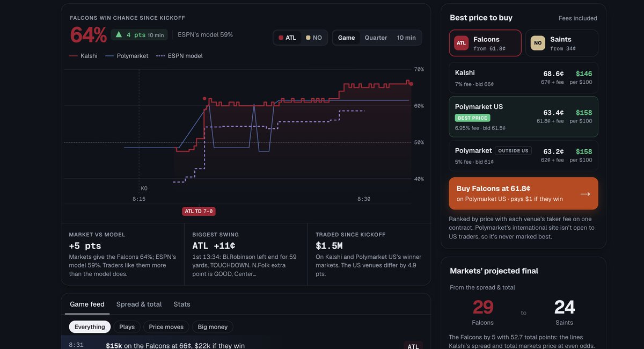Image resolution: width=644 pixels, height=349 pixels.
Task: Click the OUTSIDE US tag
Action: point(514,151)
